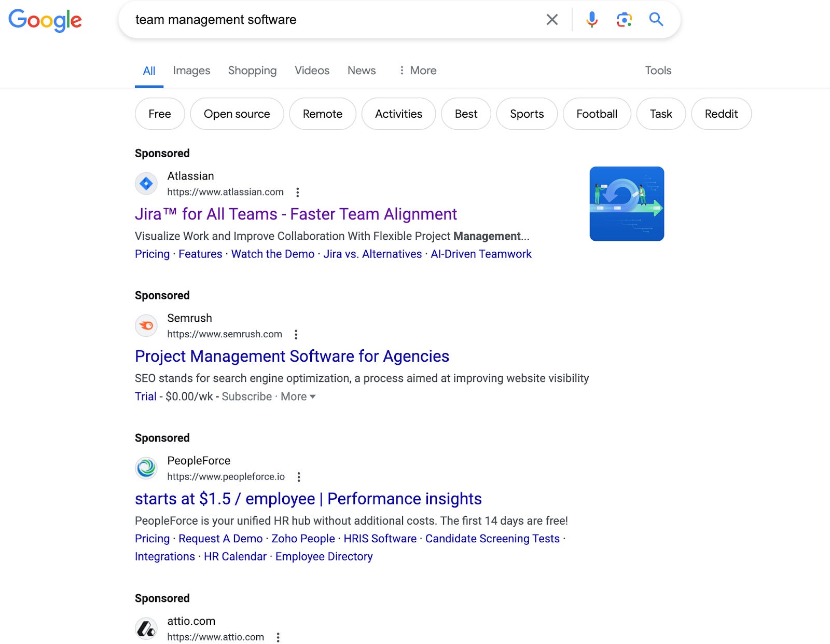This screenshot has width=830, height=644.
Task: Click the PeopleForce favicon
Action: pos(146,468)
